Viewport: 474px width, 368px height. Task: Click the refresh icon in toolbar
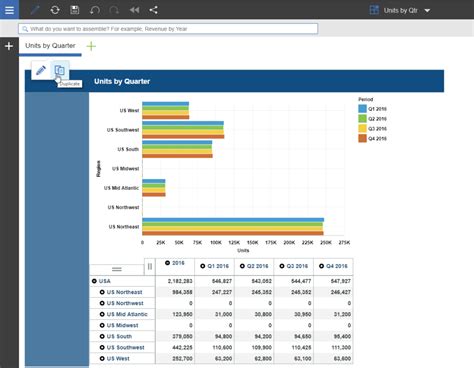tap(55, 10)
